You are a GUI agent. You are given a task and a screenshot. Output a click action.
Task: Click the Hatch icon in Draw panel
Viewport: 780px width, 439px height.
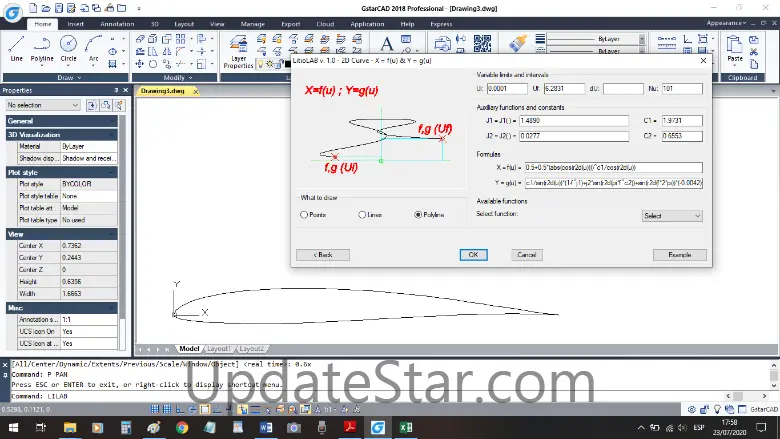[x=113, y=64]
